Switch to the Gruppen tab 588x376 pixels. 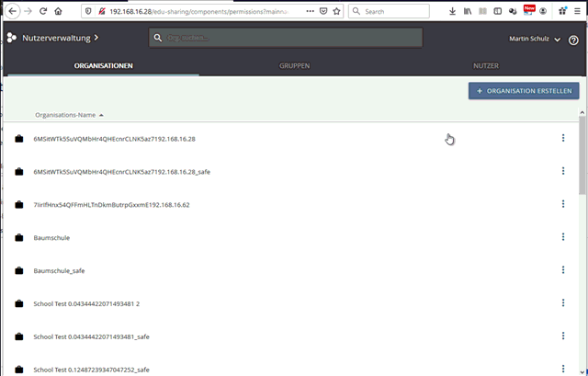(294, 67)
